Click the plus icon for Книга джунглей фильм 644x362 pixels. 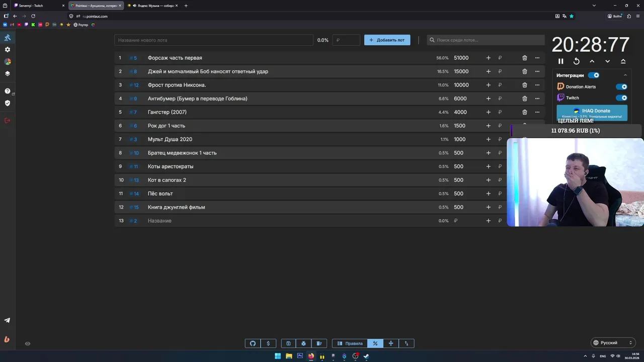point(488,207)
